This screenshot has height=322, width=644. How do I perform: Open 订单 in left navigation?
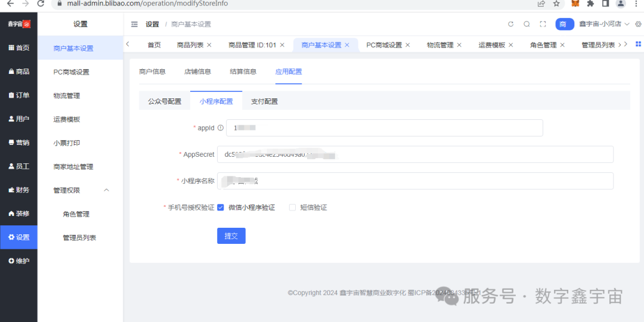pyautogui.click(x=19, y=95)
